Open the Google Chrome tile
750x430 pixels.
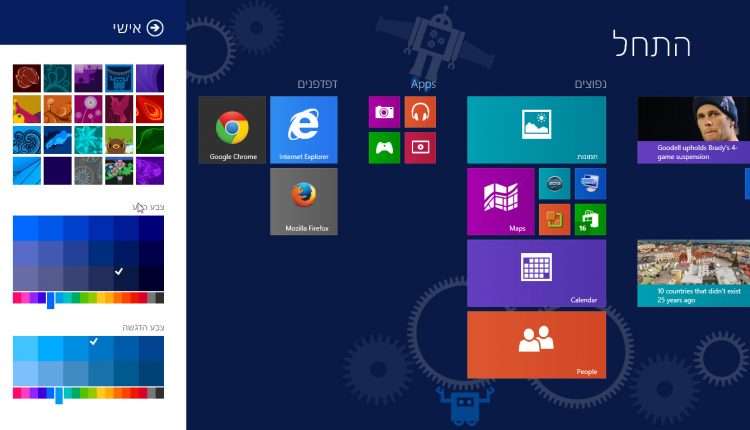232,130
